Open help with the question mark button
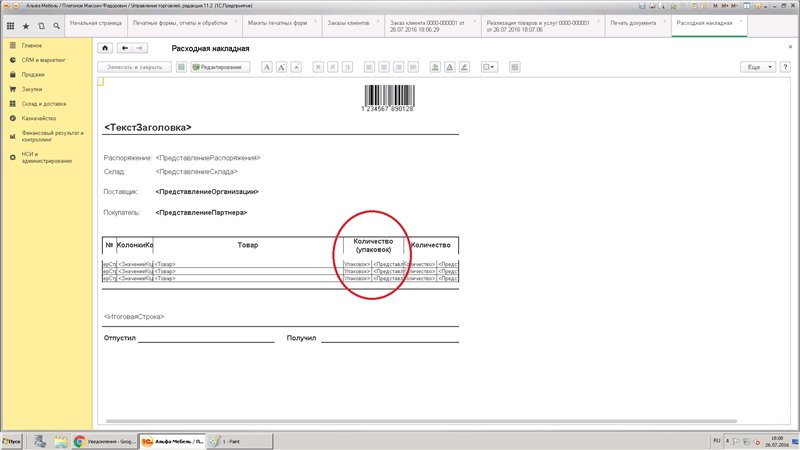Screen dimensions: 800x450 (785, 67)
